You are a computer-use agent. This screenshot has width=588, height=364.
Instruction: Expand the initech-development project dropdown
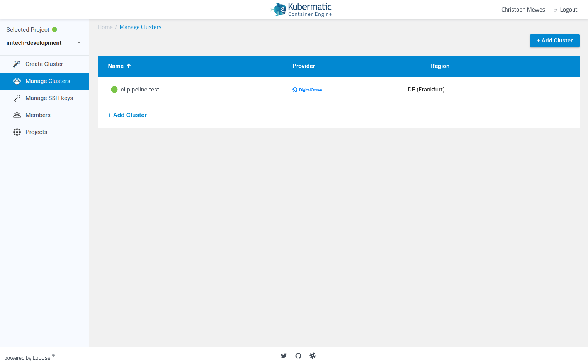[x=44, y=43]
